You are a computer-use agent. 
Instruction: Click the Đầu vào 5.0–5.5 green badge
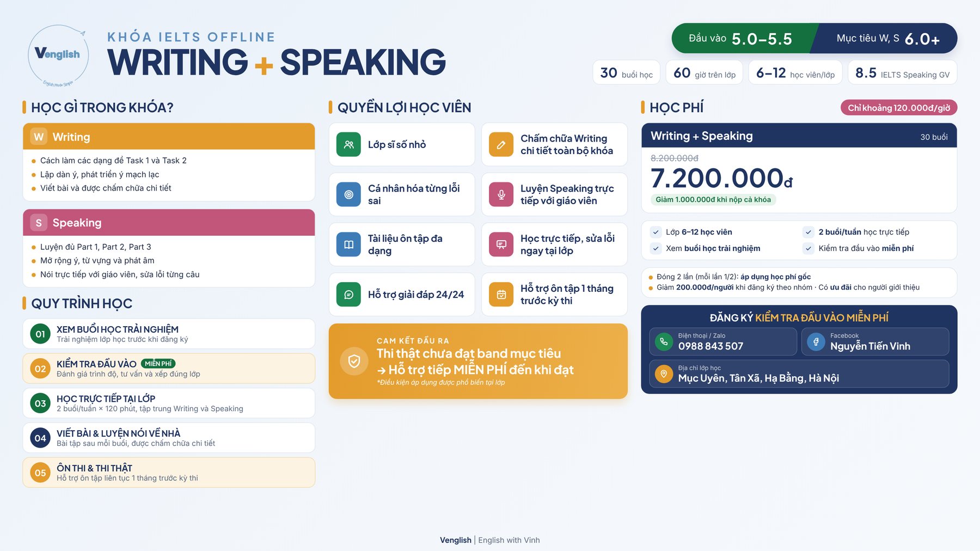[x=744, y=38]
